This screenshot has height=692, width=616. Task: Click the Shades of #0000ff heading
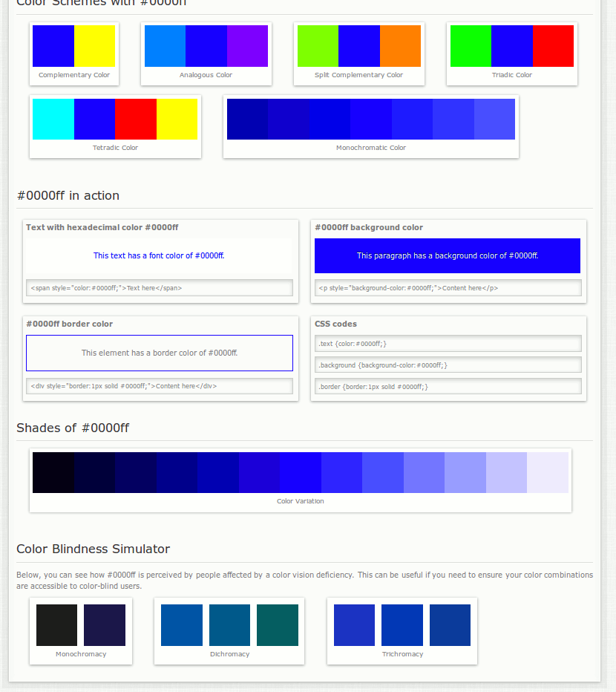pos(72,428)
